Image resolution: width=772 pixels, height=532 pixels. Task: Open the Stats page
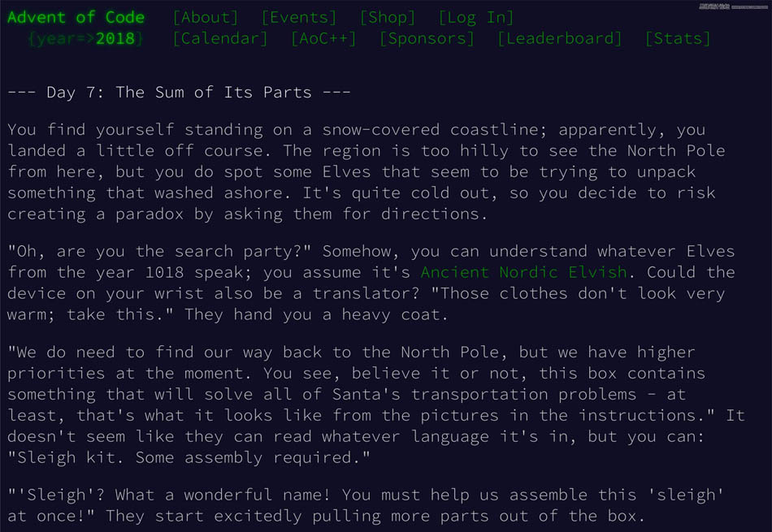[677, 38]
